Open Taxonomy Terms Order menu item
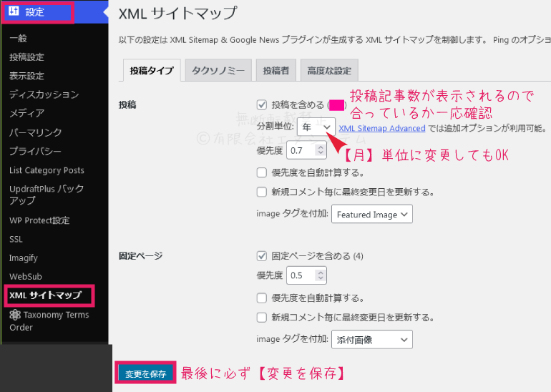 click(x=49, y=320)
